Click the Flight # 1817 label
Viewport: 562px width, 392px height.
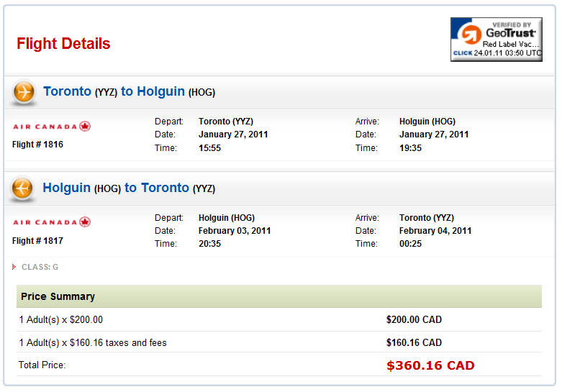click(37, 241)
